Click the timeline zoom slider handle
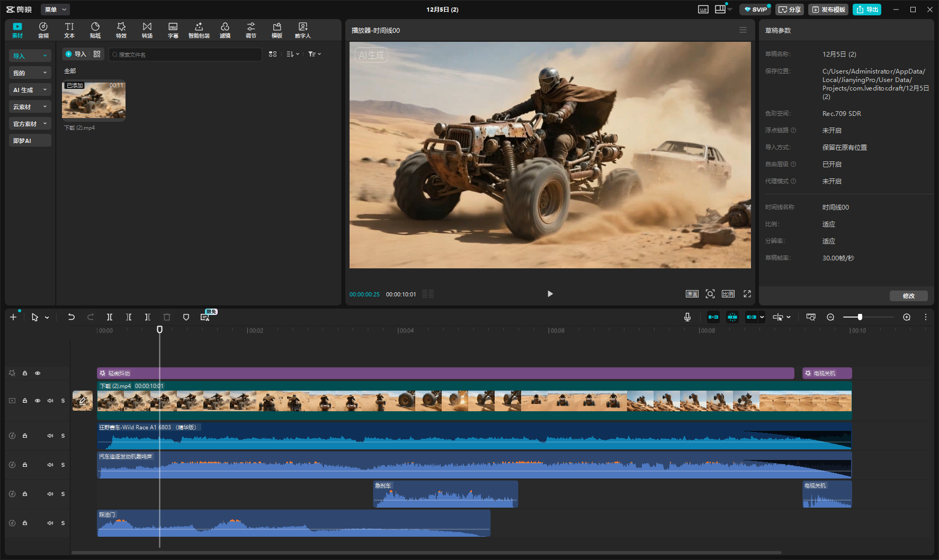Viewport: 939px width, 560px height. (x=860, y=317)
